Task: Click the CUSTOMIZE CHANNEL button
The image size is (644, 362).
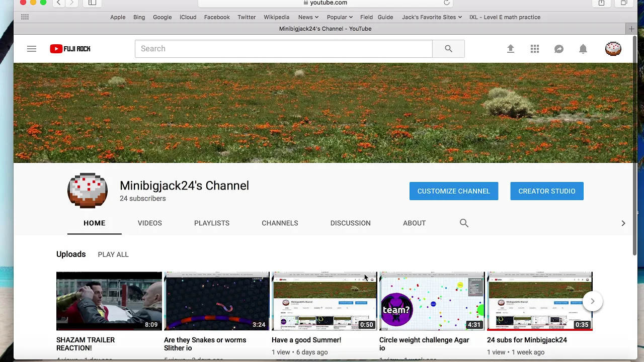Action: coord(454,191)
